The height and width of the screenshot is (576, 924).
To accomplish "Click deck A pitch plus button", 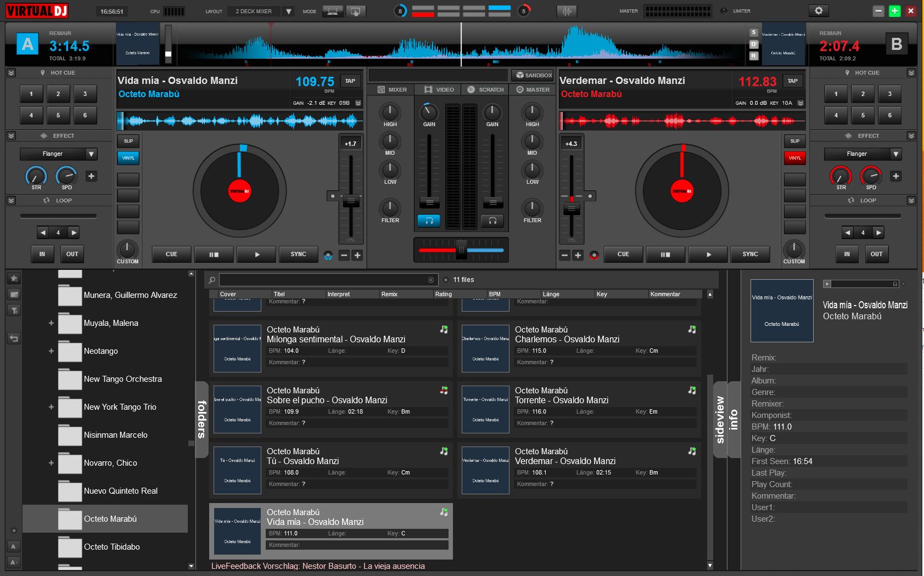I will click(357, 255).
